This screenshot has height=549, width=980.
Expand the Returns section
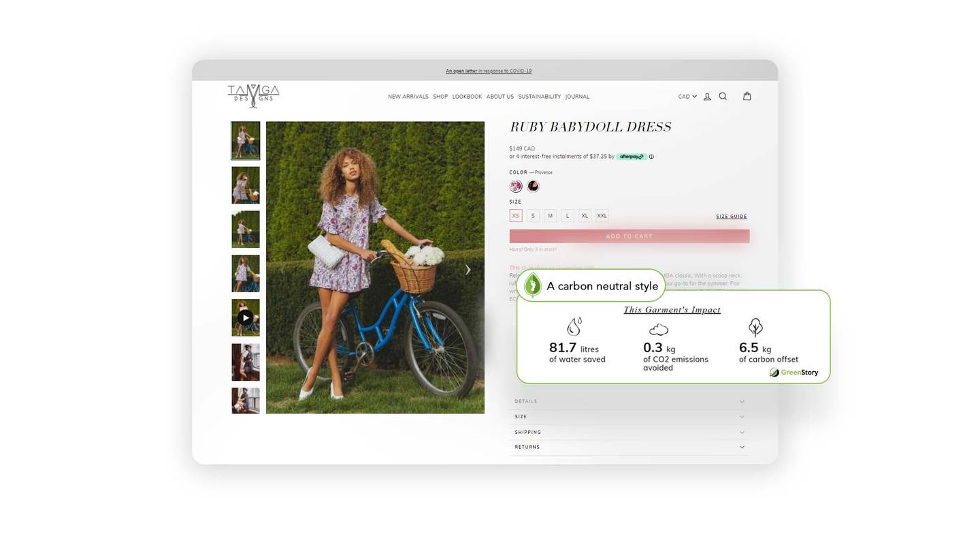click(x=629, y=448)
